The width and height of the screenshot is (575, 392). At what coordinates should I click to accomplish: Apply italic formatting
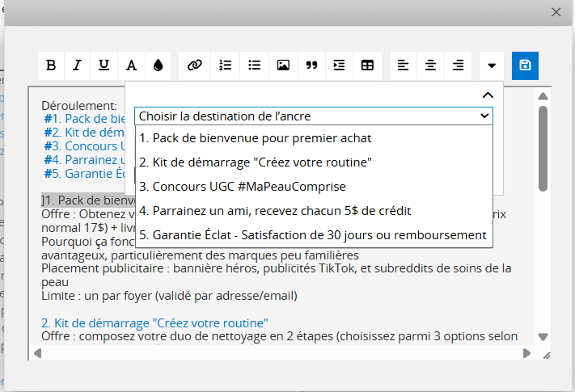point(78,65)
